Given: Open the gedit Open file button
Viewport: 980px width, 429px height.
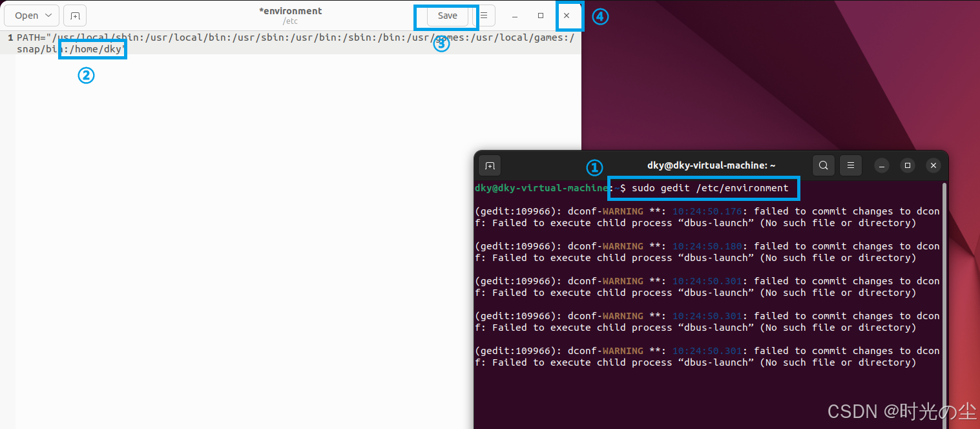Looking at the screenshot, I should (x=32, y=16).
